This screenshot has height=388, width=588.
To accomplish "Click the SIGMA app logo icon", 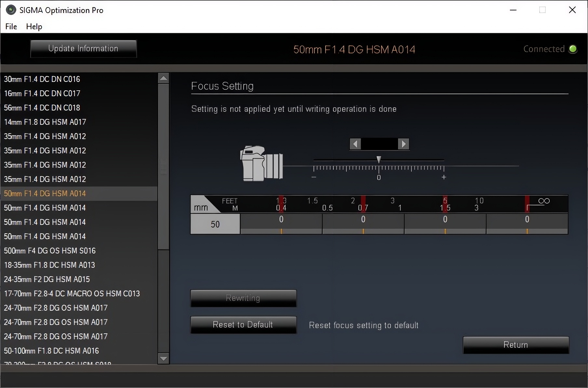I will pyautogui.click(x=11, y=10).
